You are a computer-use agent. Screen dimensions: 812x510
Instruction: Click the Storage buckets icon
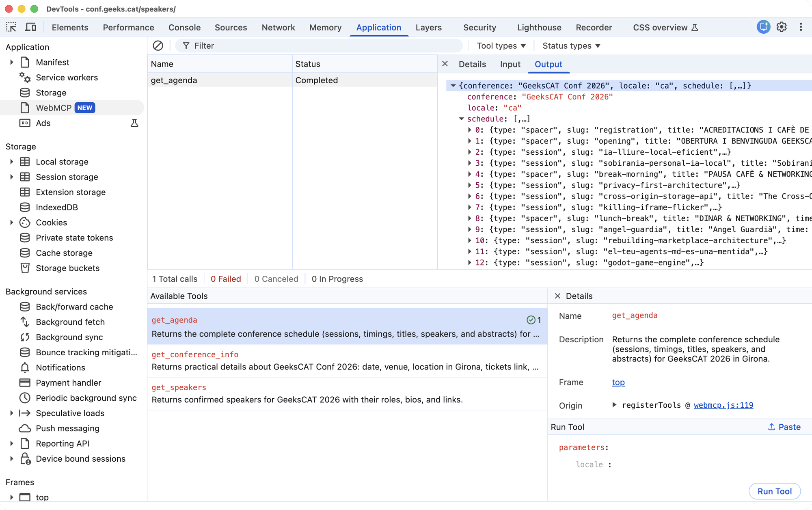pyautogui.click(x=25, y=268)
